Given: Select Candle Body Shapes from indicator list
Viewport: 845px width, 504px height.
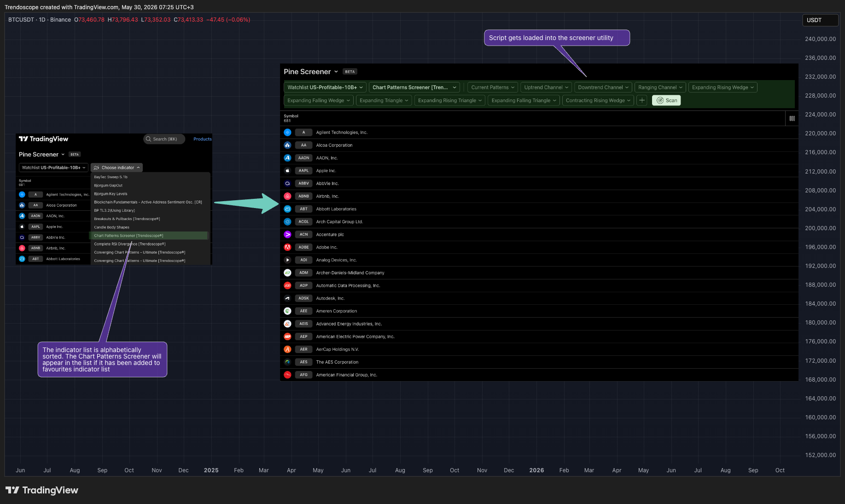Looking at the screenshot, I should point(150,227).
